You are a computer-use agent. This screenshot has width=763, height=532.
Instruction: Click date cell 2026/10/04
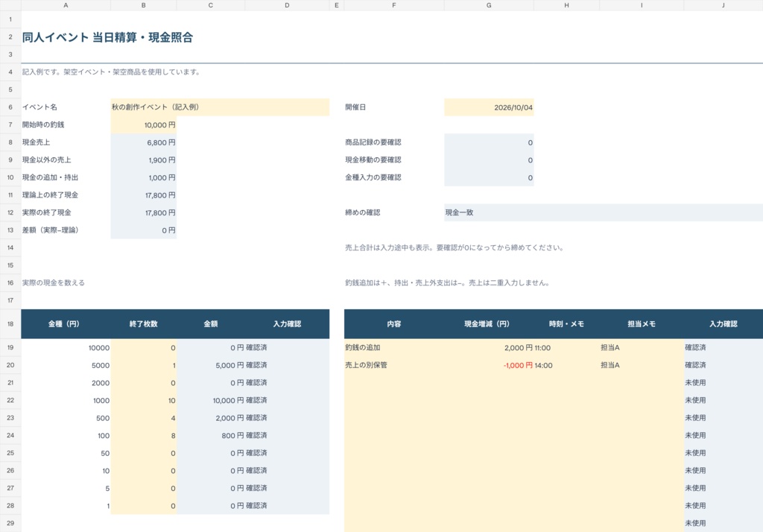489,107
